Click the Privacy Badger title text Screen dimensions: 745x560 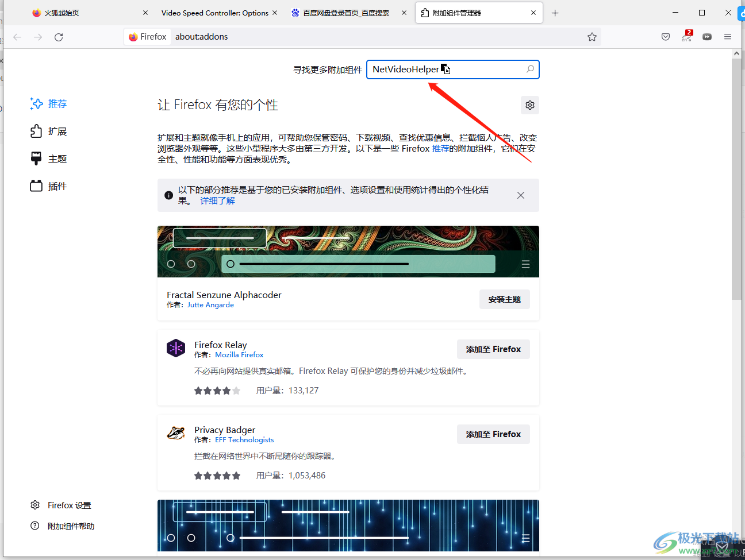[225, 430]
